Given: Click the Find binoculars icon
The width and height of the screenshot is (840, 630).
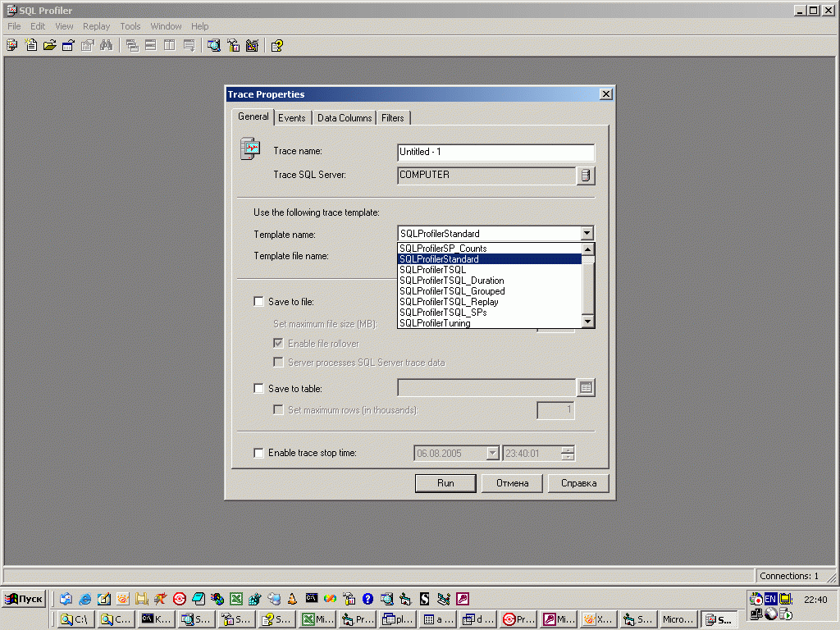Looking at the screenshot, I should click(106, 46).
